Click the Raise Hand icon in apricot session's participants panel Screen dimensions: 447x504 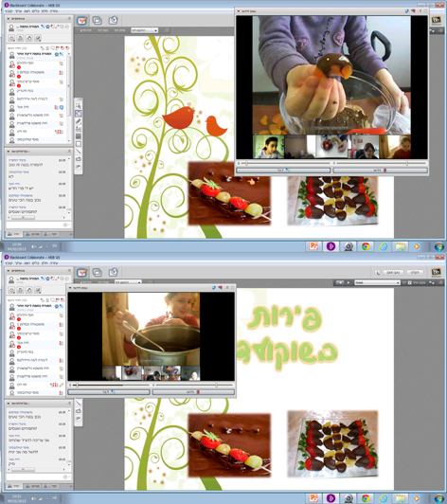(x=29, y=38)
